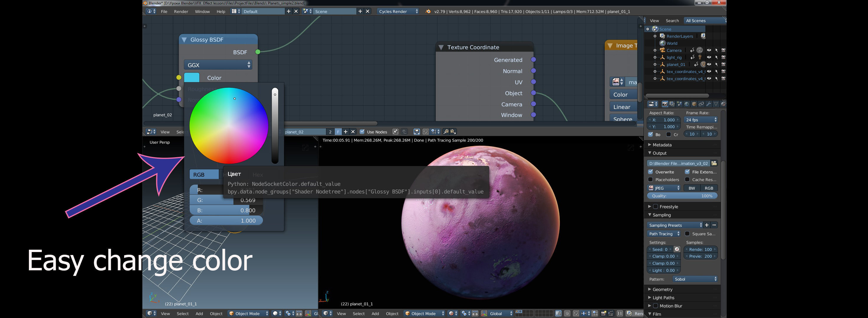
Task: Select BW color mode button
Action: (691, 188)
